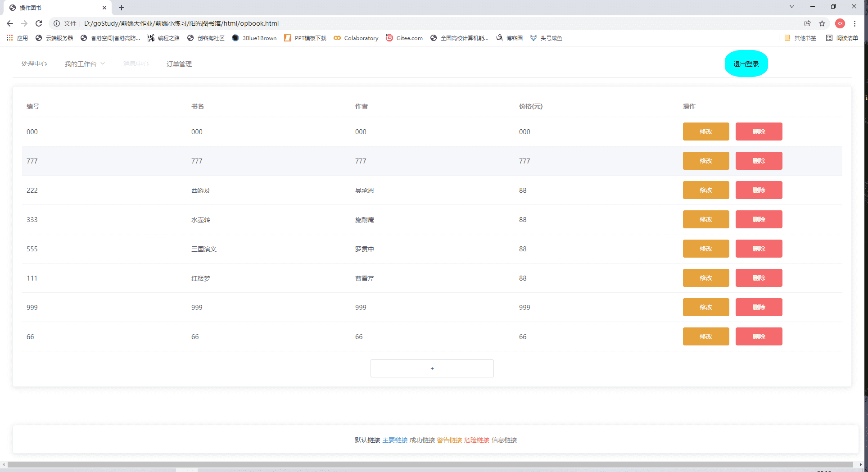Click 删除 button for 红楼梦 row
Screen dimensions: 868x472
(x=759, y=278)
